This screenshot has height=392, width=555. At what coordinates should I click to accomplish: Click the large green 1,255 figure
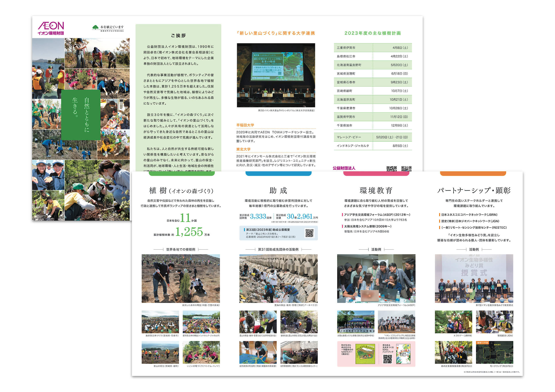click(x=189, y=232)
